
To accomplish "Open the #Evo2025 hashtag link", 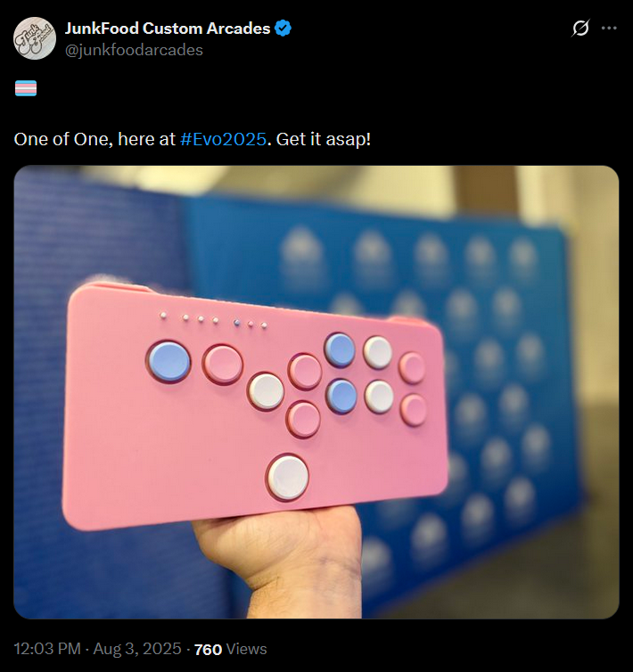I will [223, 139].
